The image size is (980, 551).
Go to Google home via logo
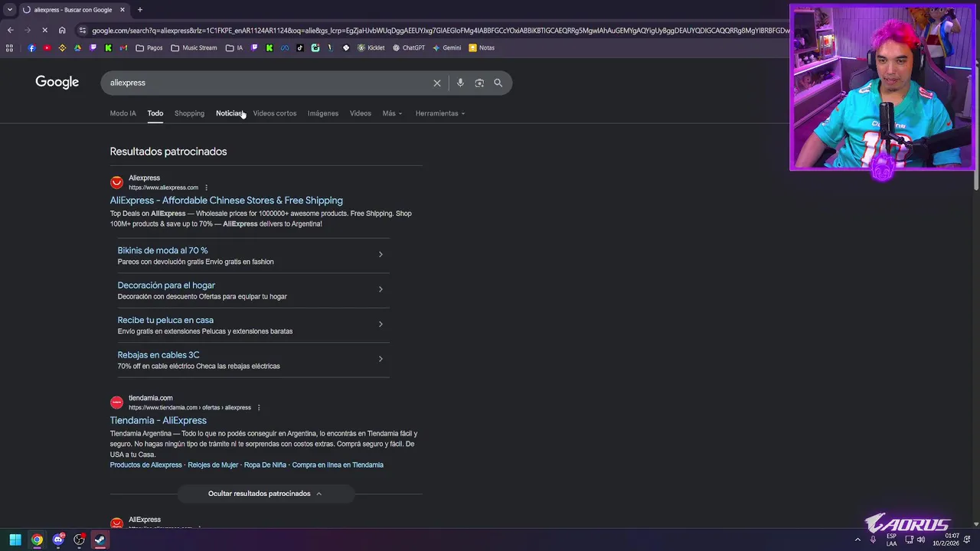pyautogui.click(x=57, y=82)
